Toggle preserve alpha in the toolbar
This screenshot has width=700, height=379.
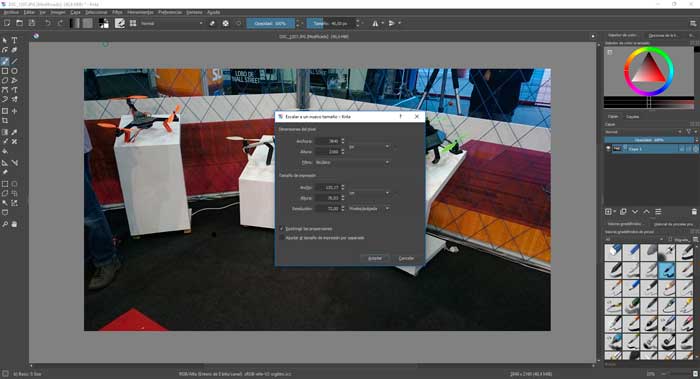pyautogui.click(x=225, y=23)
